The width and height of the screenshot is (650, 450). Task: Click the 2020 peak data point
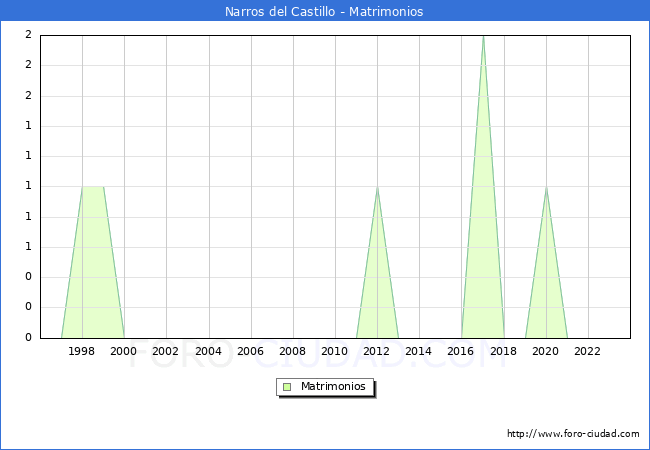click(546, 188)
